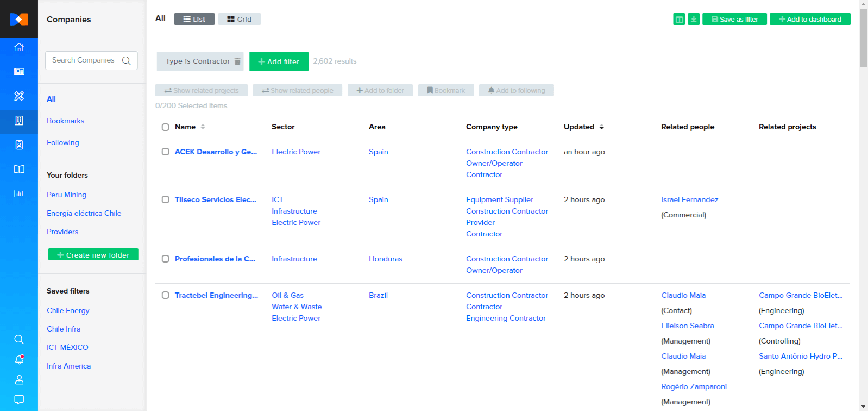Click Honduras area link

(x=386, y=259)
